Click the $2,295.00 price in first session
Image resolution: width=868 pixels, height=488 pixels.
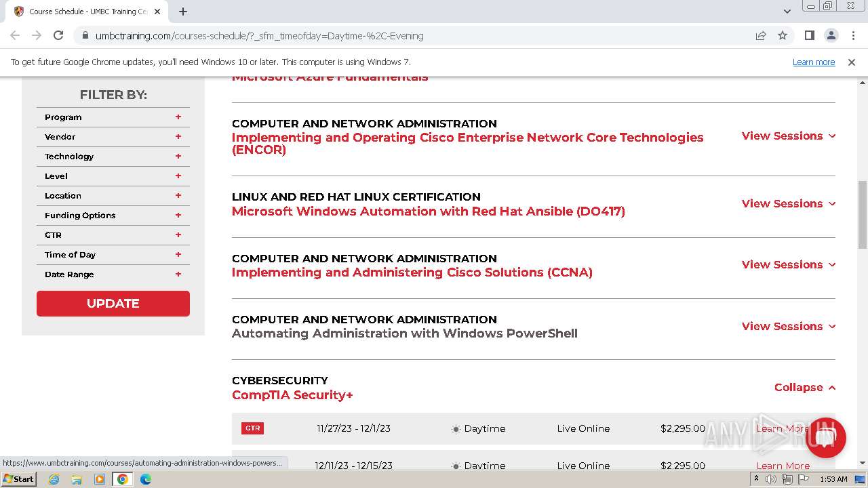[x=683, y=428]
